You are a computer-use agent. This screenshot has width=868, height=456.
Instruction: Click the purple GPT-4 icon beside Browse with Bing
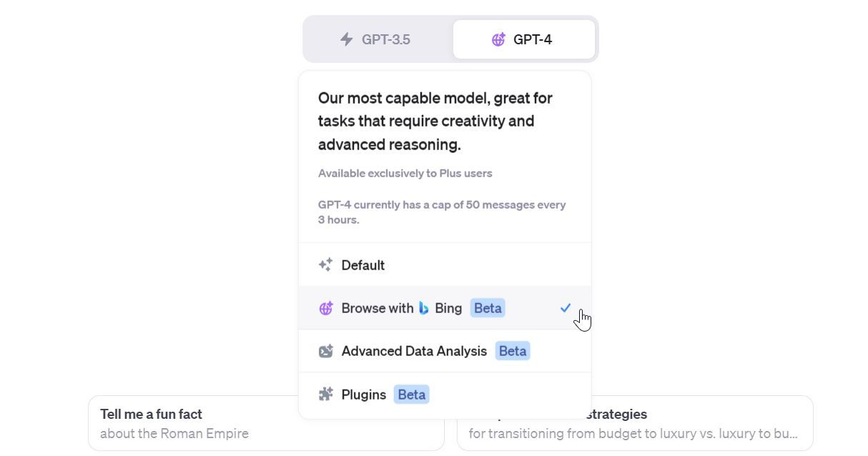[326, 308]
